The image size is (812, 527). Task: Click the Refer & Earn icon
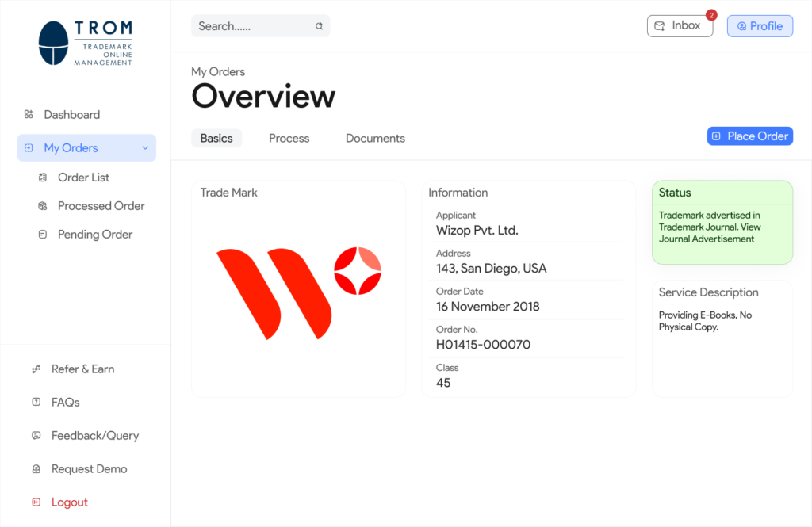click(36, 369)
